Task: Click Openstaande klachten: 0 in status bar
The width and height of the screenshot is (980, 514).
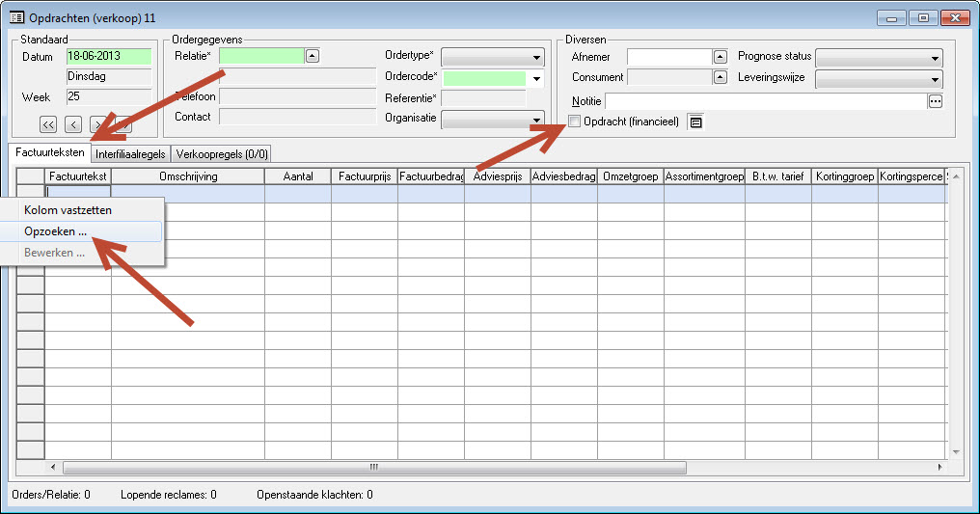Action: 315,495
